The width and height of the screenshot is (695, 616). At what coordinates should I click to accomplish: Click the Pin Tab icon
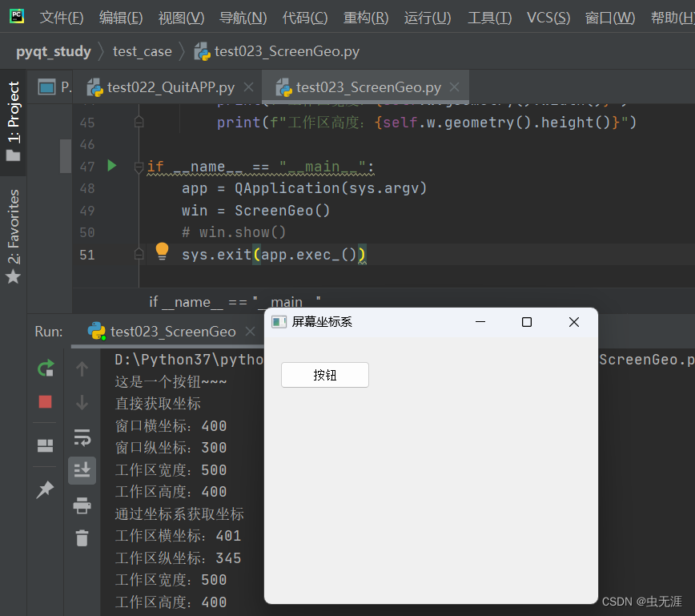pyautogui.click(x=45, y=489)
